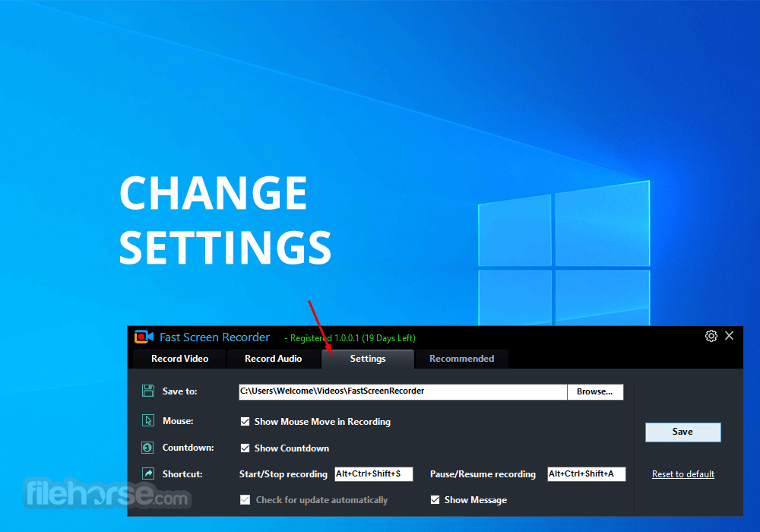Toggle Check for update automatically checkbox
760x532 pixels.
[245, 499]
